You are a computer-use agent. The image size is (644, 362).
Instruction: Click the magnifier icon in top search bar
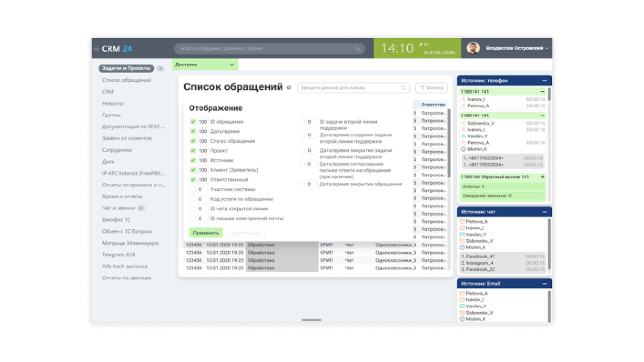tap(357, 49)
